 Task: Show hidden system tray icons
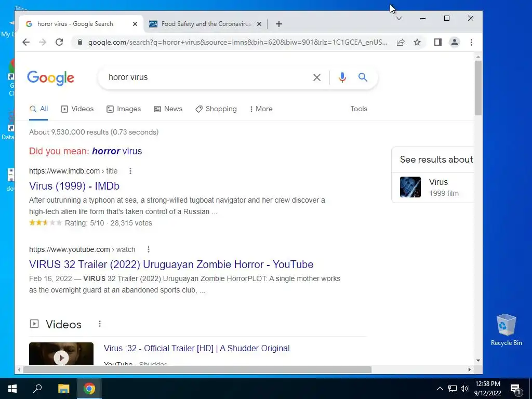[x=440, y=389]
